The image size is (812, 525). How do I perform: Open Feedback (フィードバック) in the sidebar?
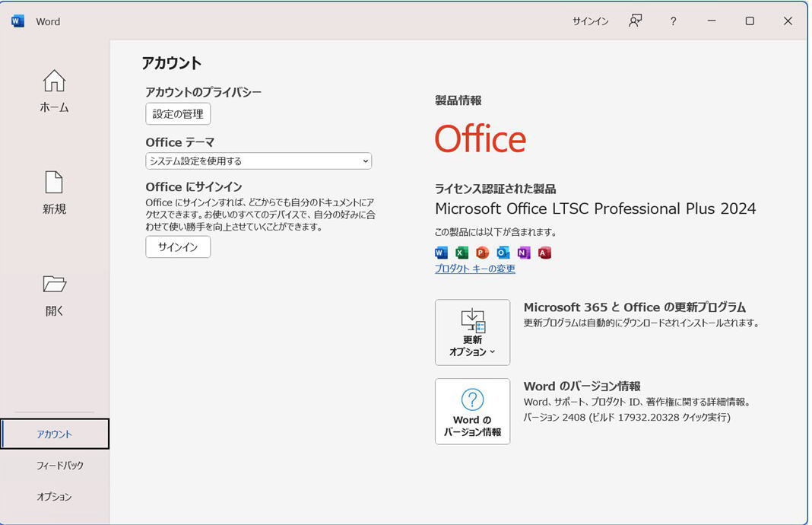pos(59,465)
